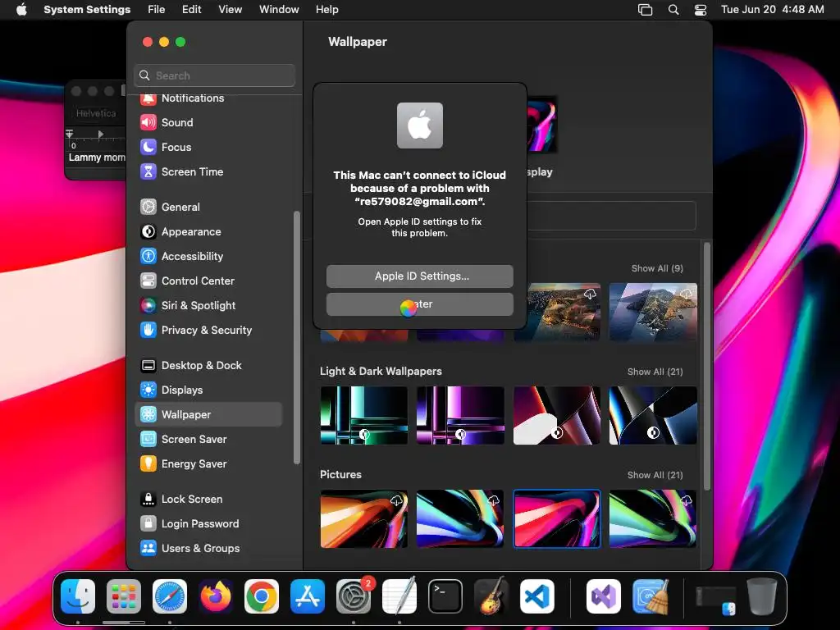This screenshot has height=630, width=840.
Task: Click Apple ID Settings… button
Action: click(420, 276)
